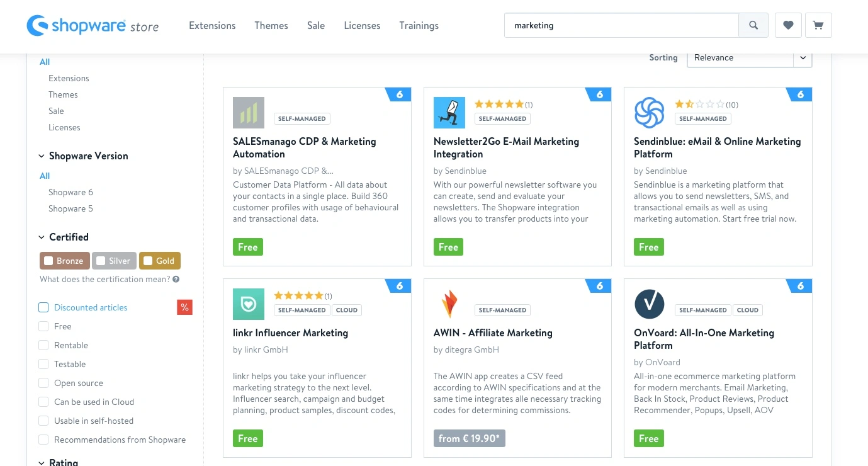Open the search magnifier icon

(x=753, y=25)
